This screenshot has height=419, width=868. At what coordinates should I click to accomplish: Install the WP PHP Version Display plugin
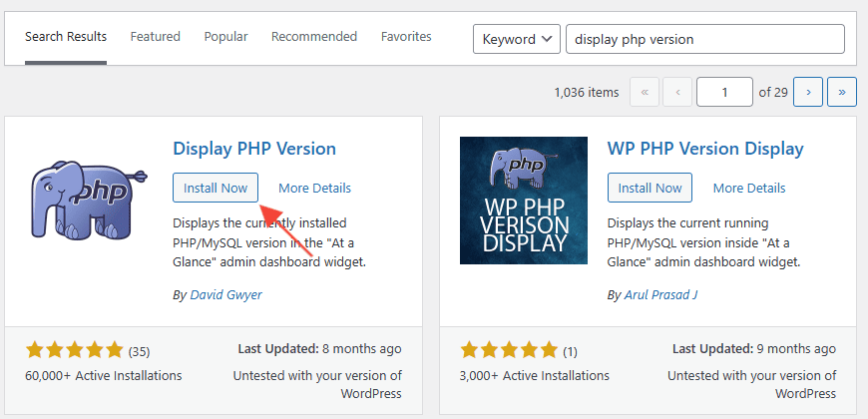650,188
